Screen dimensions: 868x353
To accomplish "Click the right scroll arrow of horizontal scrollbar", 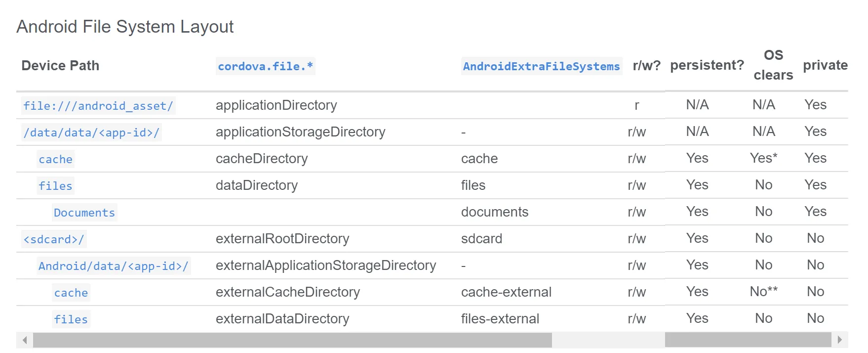I will pos(839,340).
